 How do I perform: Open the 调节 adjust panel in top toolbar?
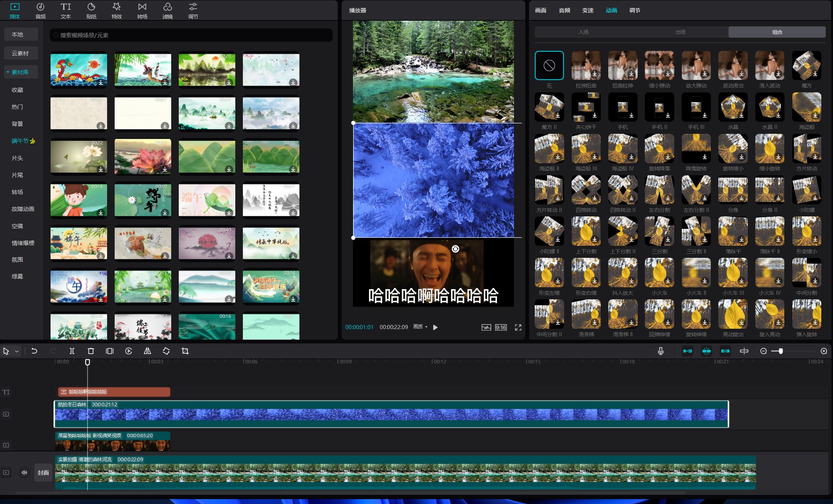193,11
